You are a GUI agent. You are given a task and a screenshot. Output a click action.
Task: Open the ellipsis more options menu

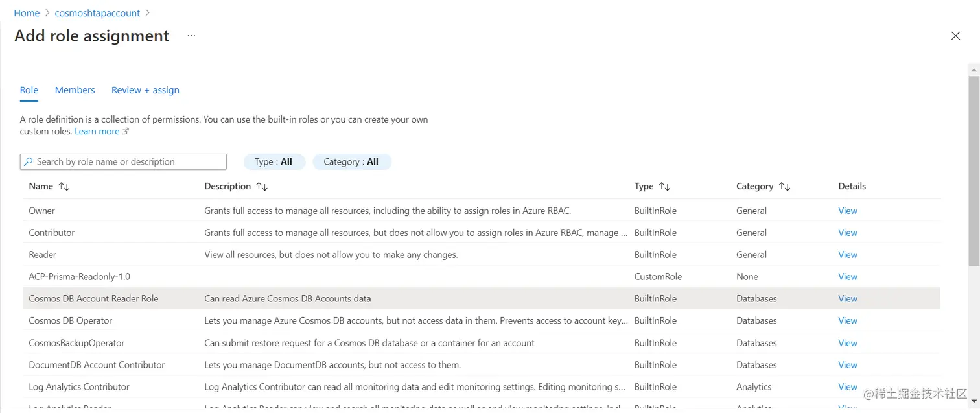click(191, 36)
